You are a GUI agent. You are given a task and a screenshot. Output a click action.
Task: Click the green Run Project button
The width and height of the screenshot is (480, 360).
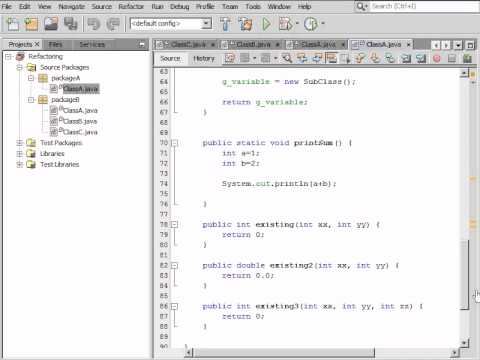(266, 24)
